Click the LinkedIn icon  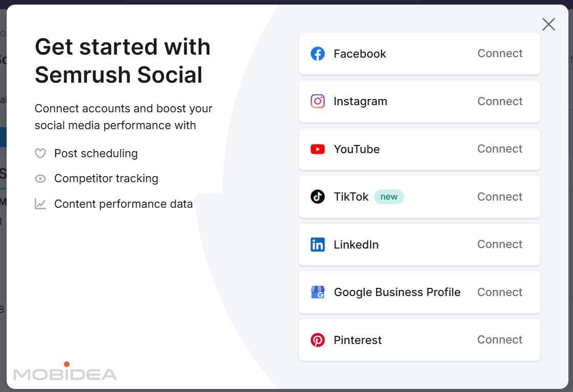tap(318, 244)
